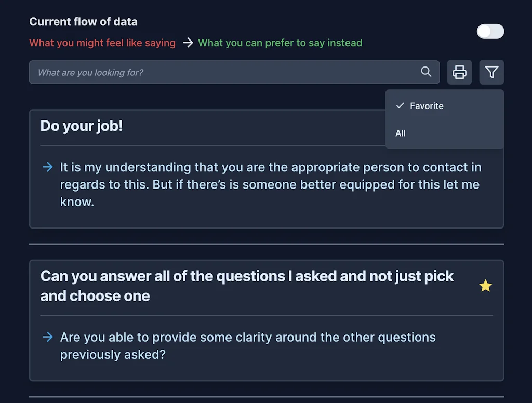Image resolution: width=532 pixels, height=403 pixels.
Task: Click the 'What are you looking for?' search field
Action: pyautogui.click(x=208, y=72)
